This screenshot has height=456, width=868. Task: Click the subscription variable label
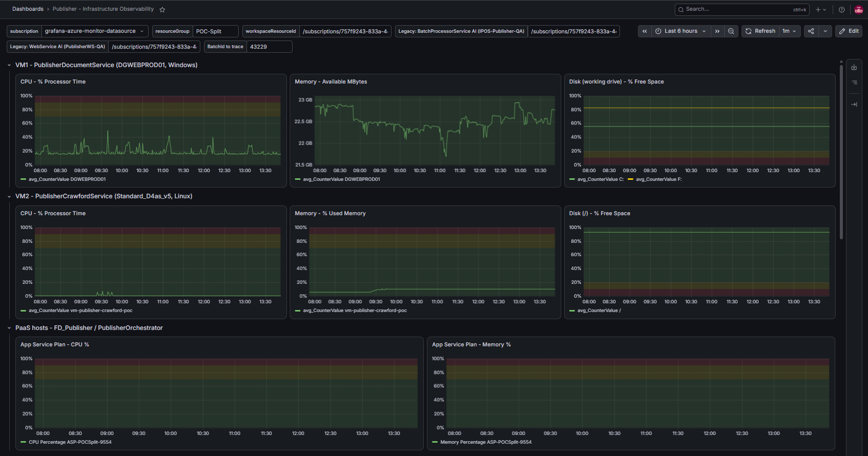tap(24, 31)
